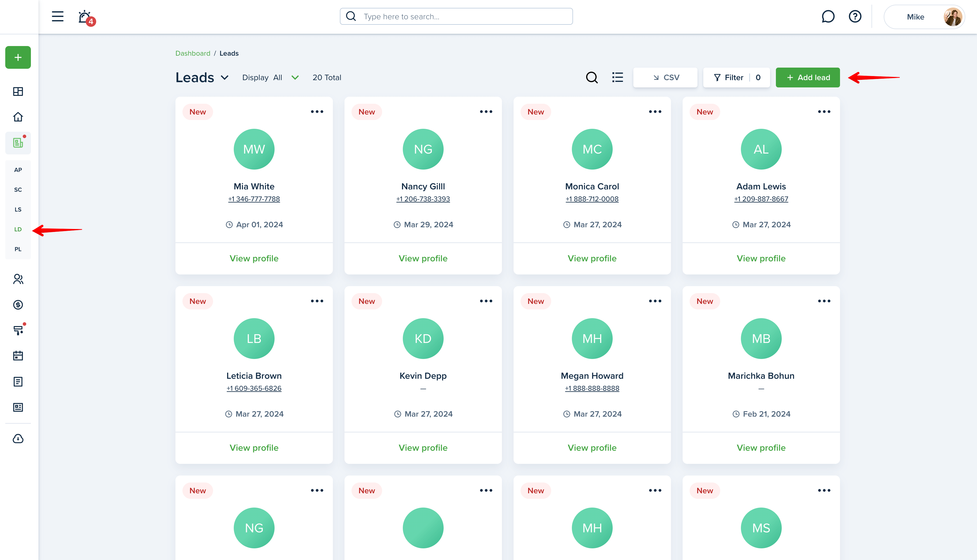Open options menu for Marichka Bohun card
977x560 pixels.
[x=824, y=301]
